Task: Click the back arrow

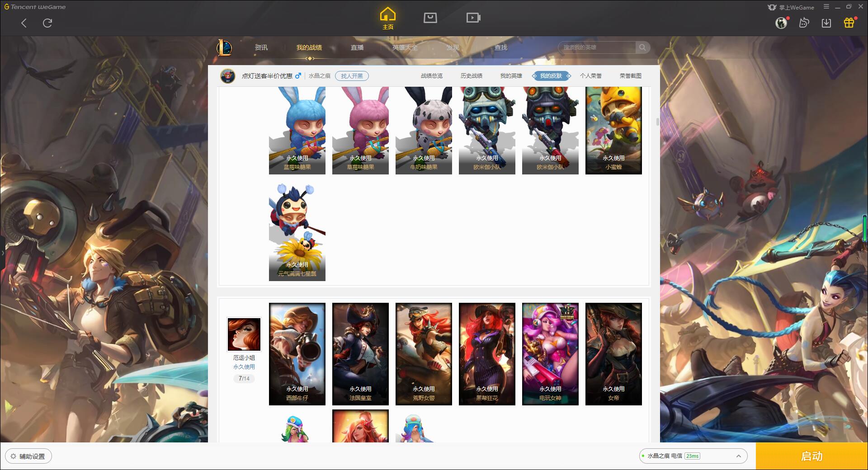Action: [x=24, y=23]
